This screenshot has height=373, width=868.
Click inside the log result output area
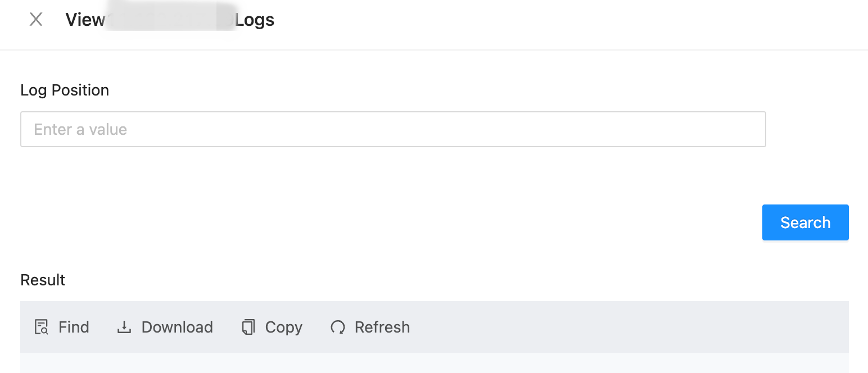[434, 363]
